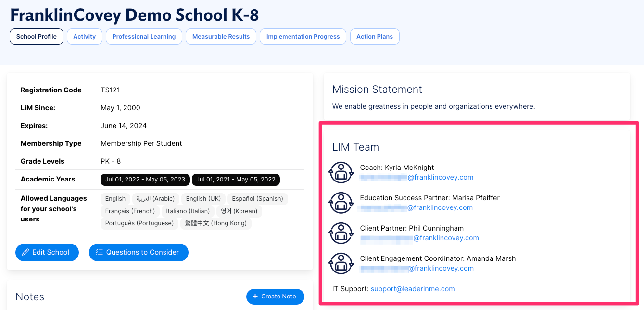
Task: Click Kyria McKnight's franklincovey.com email link
Action: (x=417, y=177)
